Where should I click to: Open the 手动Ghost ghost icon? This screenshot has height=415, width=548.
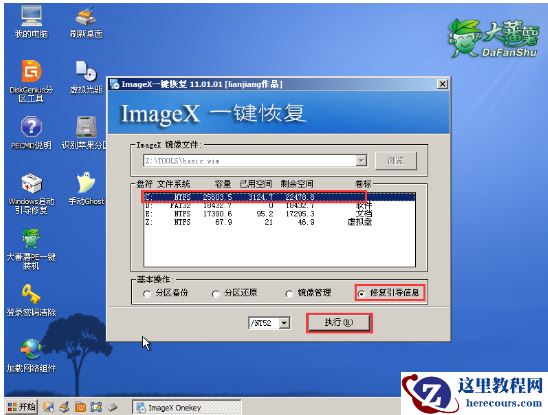tap(86, 188)
